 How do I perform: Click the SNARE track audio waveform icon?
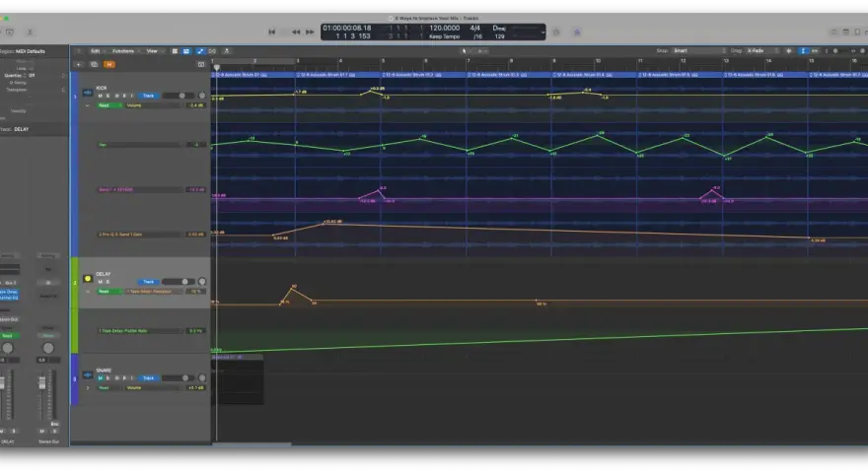pyautogui.click(x=88, y=375)
